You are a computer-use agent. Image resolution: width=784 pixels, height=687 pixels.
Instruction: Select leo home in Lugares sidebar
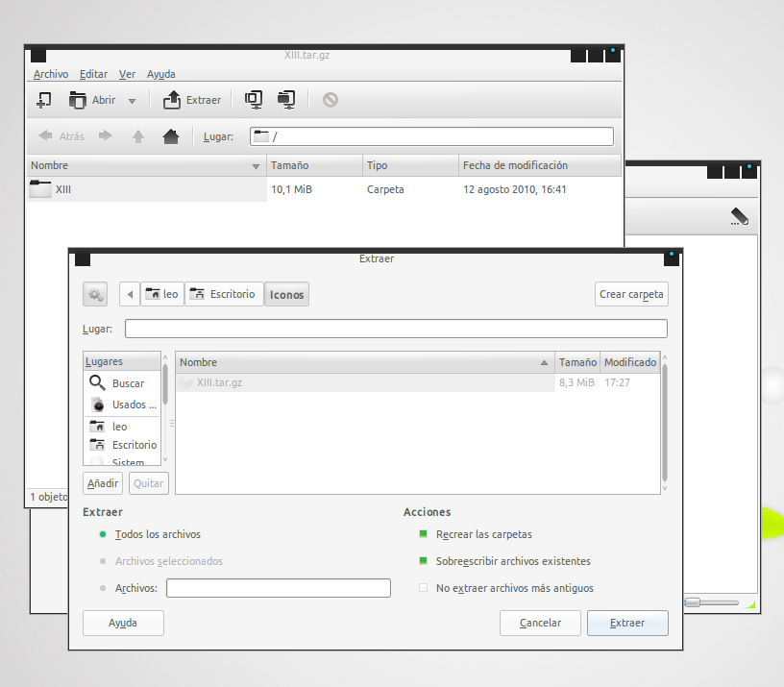[123, 427]
